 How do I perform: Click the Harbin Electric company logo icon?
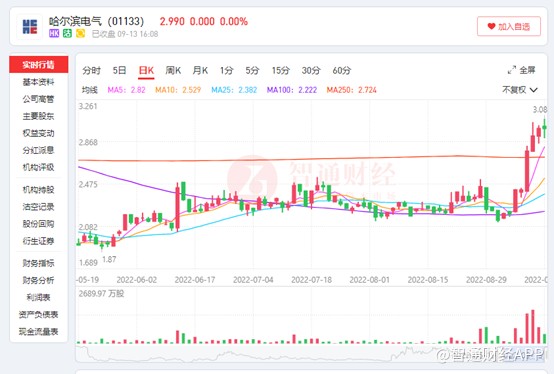coord(30,27)
